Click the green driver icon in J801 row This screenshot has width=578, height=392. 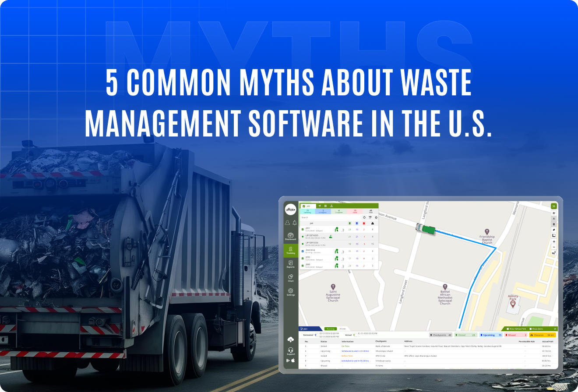click(x=336, y=229)
